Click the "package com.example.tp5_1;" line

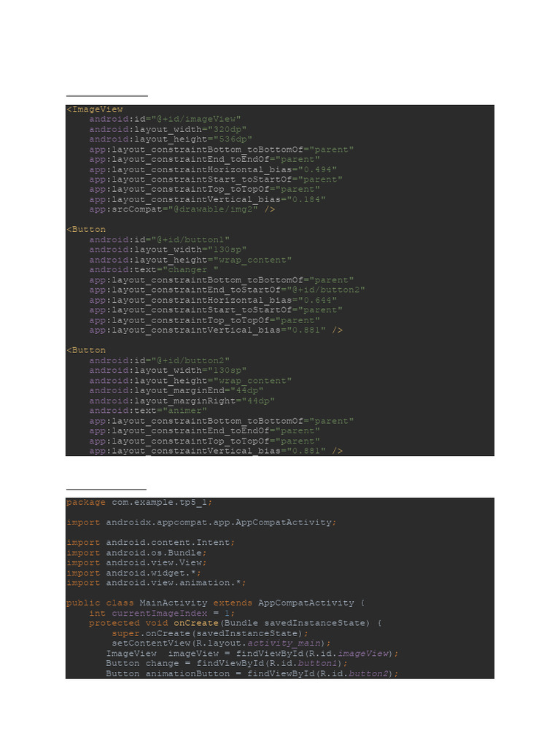[x=139, y=503]
